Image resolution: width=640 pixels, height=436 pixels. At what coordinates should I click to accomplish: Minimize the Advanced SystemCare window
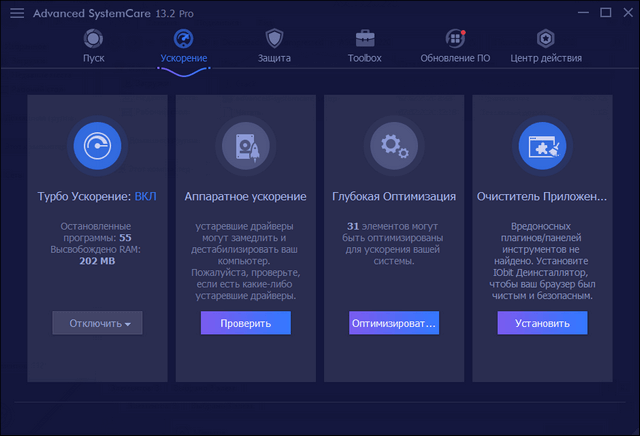click(583, 13)
